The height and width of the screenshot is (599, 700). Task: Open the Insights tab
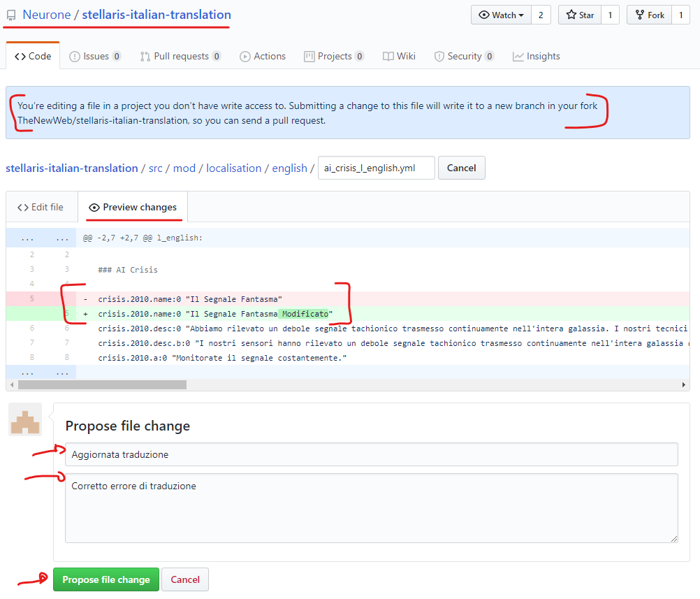[x=536, y=57]
